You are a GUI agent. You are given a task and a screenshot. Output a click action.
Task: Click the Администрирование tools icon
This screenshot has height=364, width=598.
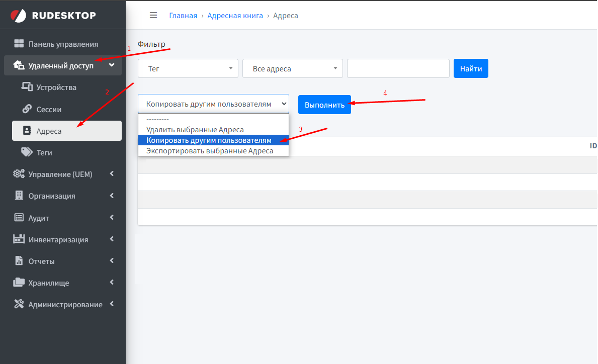[19, 304]
